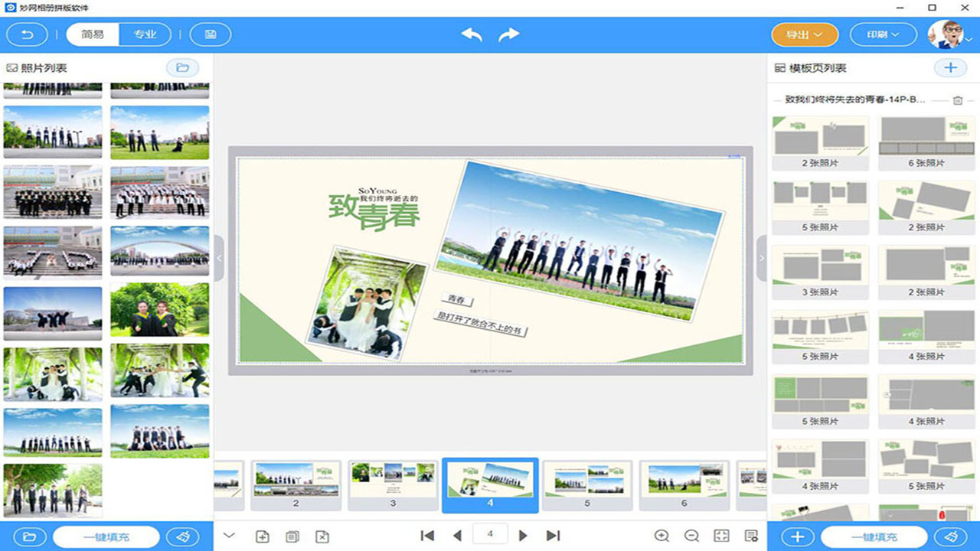Click the save disk icon
980x551 pixels.
pyautogui.click(x=210, y=34)
